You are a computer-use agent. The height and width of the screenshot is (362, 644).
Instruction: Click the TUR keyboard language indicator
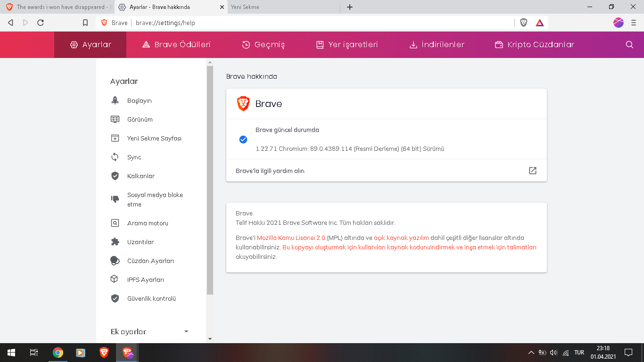[x=579, y=353]
